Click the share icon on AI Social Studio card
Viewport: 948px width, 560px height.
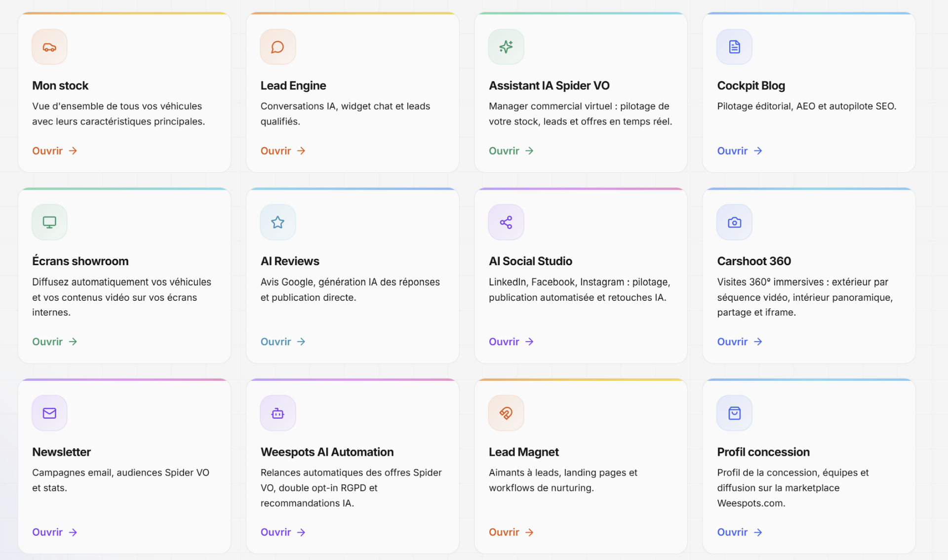(506, 222)
